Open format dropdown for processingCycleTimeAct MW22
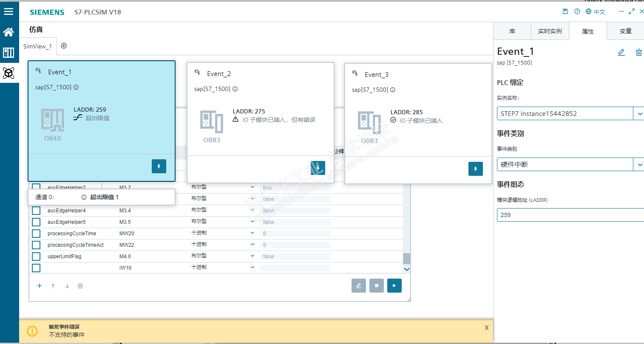This screenshot has height=344, width=644. pos(252,244)
